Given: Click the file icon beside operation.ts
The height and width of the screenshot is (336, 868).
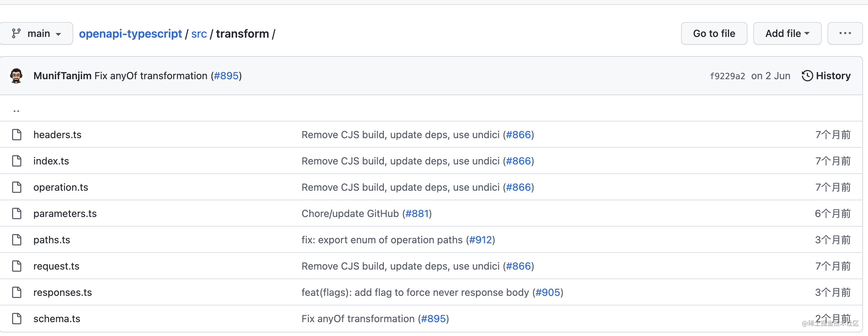Looking at the screenshot, I should [16, 187].
